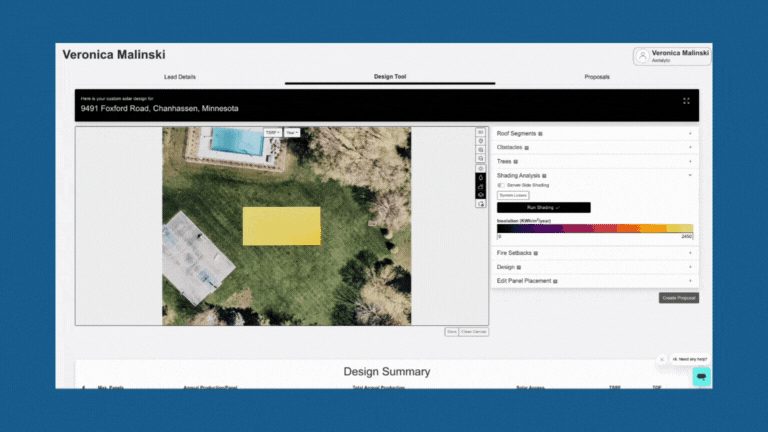768x432 pixels.
Task: Open fullscreen via expand icon in address bar
Action: [686, 101]
